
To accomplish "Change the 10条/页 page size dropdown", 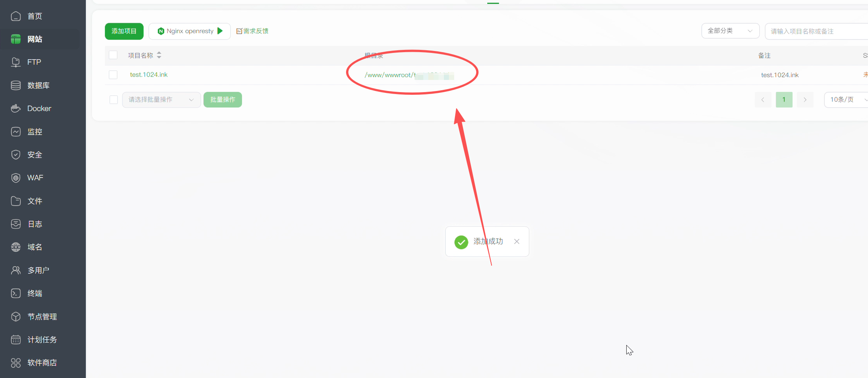I will (x=847, y=100).
